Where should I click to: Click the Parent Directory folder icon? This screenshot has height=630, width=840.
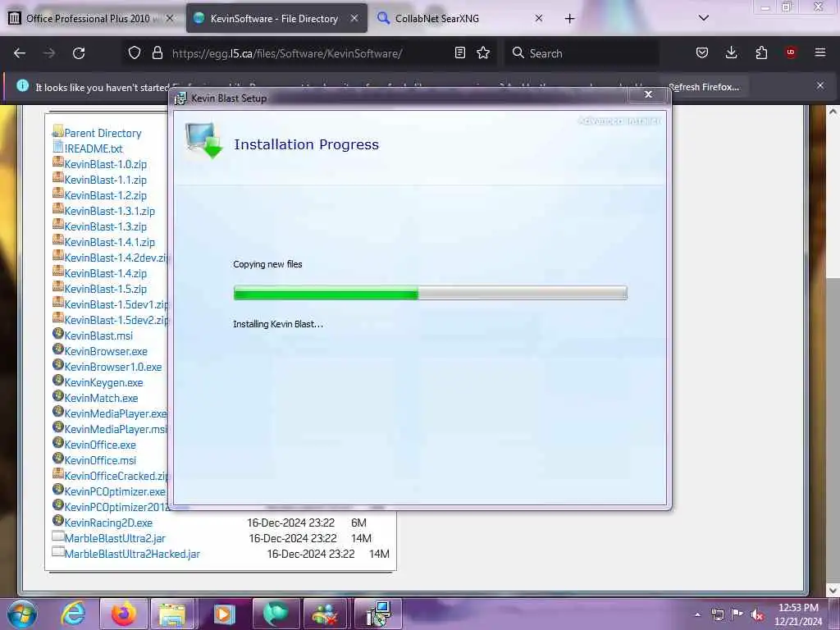click(x=58, y=131)
